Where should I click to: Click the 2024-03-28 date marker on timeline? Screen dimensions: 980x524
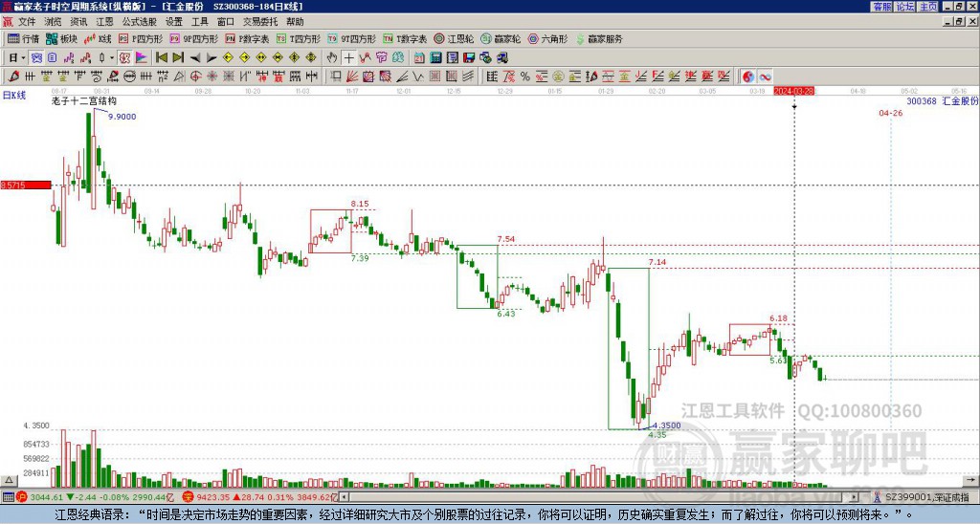coord(793,91)
